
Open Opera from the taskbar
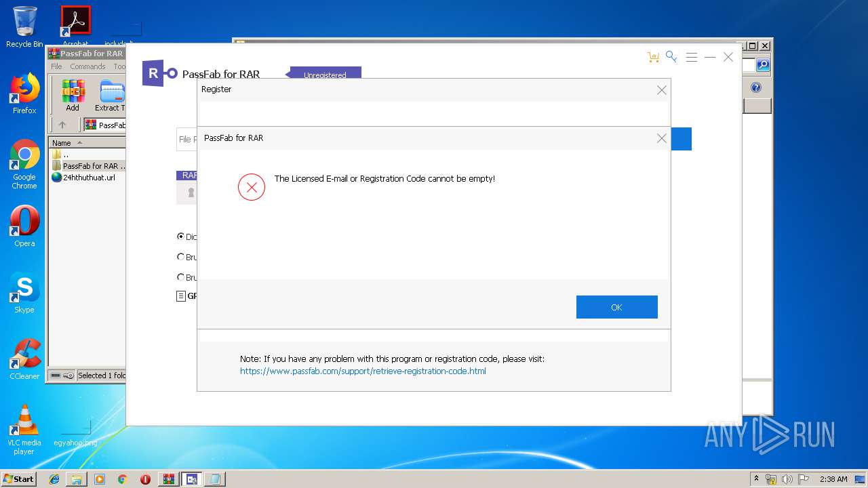pyautogui.click(x=145, y=479)
